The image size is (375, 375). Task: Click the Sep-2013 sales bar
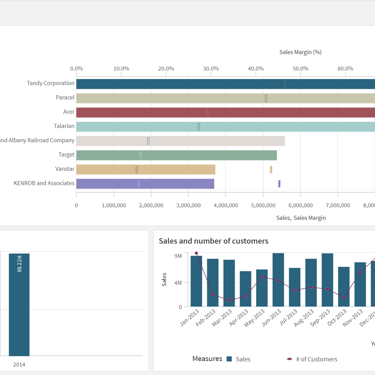[327, 280]
